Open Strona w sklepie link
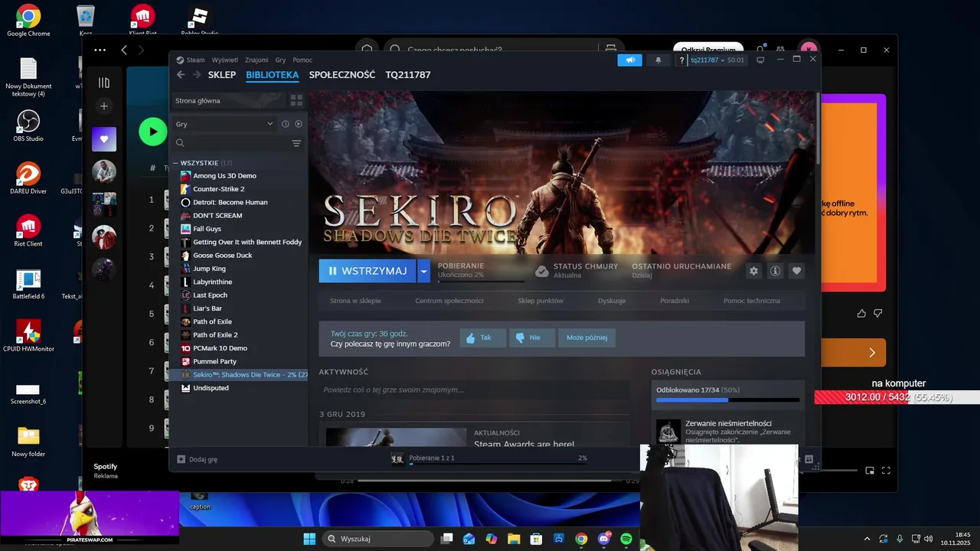This screenshot has height=551, width=980. (355, 301)
